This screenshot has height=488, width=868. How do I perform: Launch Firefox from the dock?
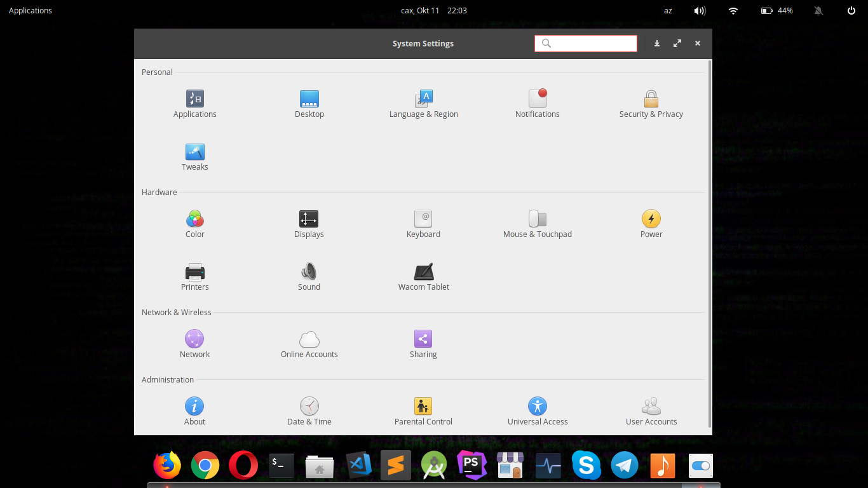pos(167,466)
